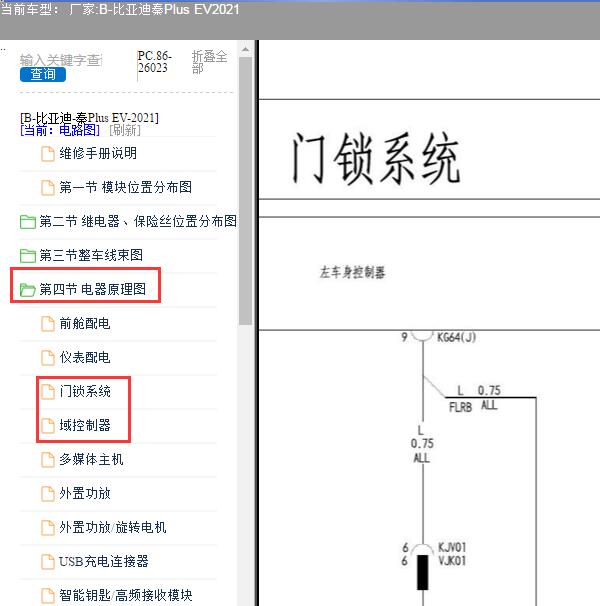Click the [刷新] refresh link
The image size is (600, 606).
[x=125, y=130]
